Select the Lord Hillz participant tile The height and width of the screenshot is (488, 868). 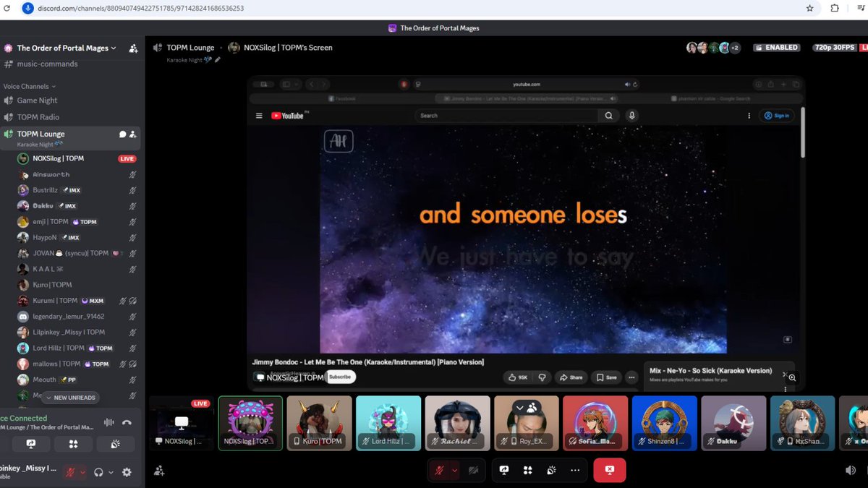(388, 423)
